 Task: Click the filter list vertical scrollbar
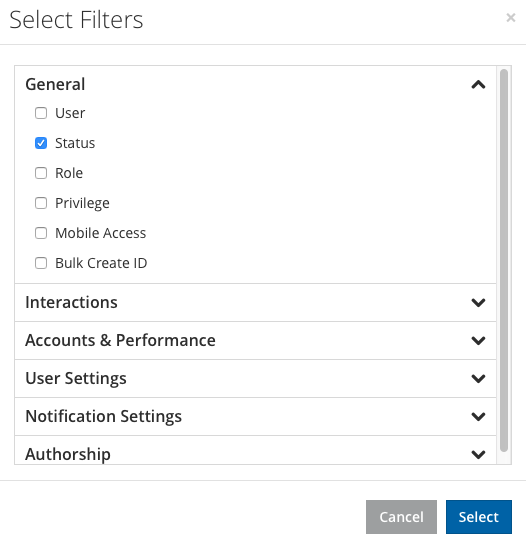click(504, 261)
